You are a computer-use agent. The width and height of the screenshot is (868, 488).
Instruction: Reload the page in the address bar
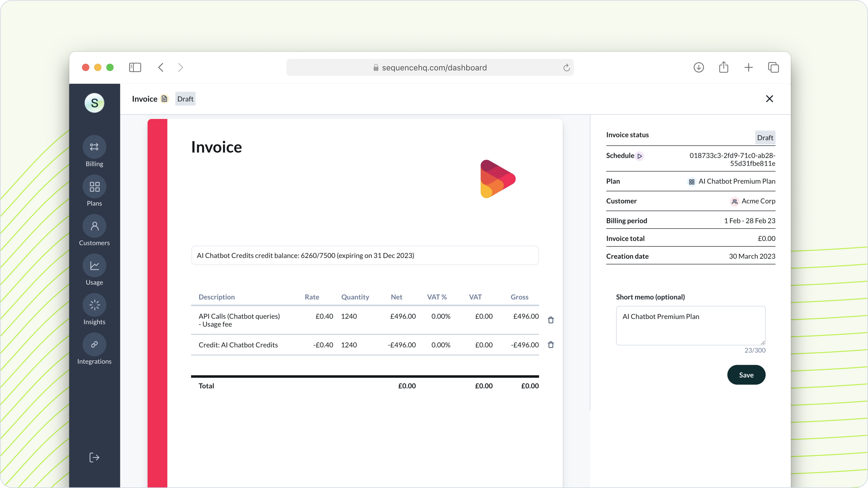point(566,68)
